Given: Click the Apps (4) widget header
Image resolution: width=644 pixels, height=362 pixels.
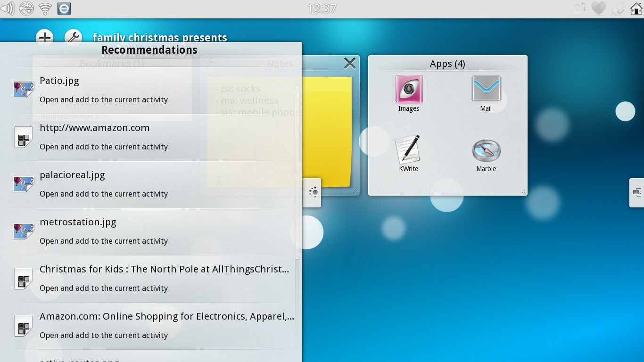Looking at the screenshot, I should coord(447,64).
